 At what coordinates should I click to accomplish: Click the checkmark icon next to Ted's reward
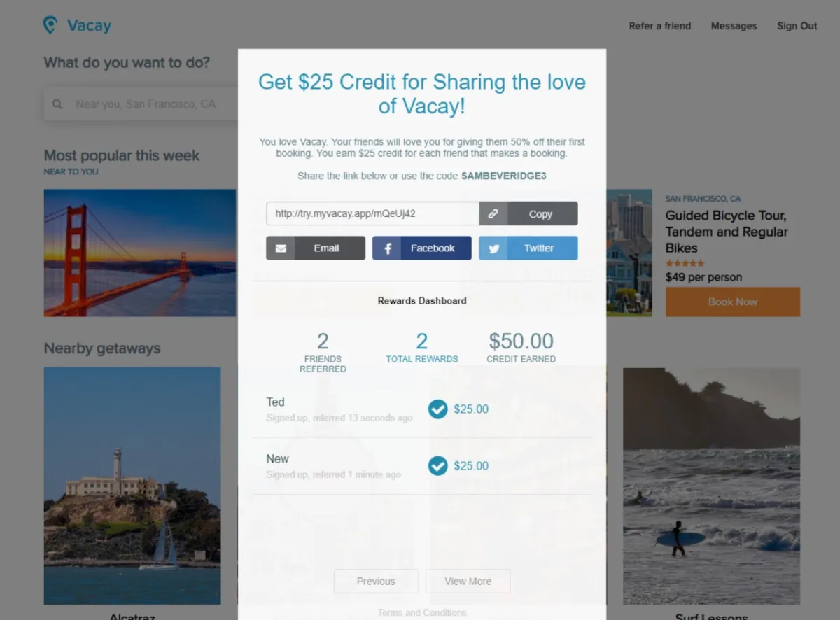click(x=438, y=409)
